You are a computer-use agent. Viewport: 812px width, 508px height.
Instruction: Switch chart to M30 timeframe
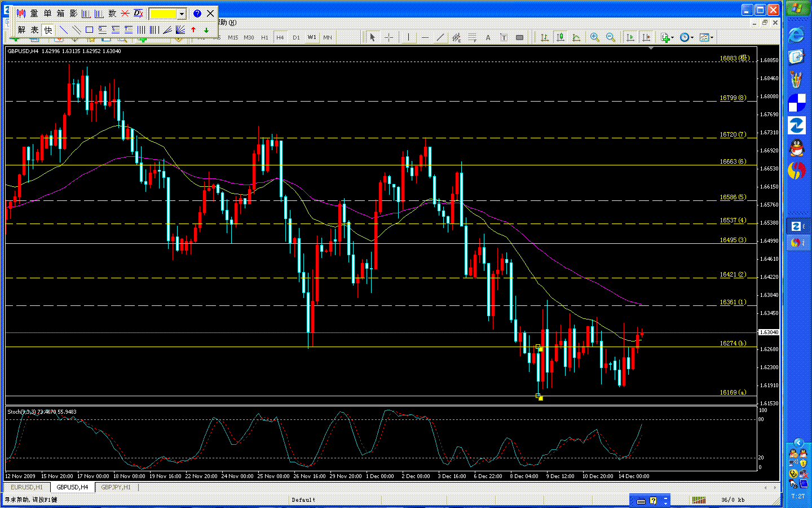pos(249,38)
